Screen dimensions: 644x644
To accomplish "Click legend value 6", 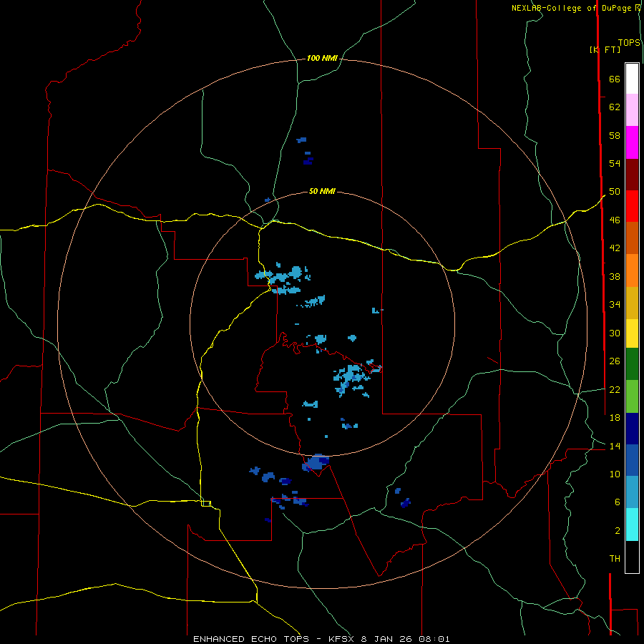I will pos(617,502).
